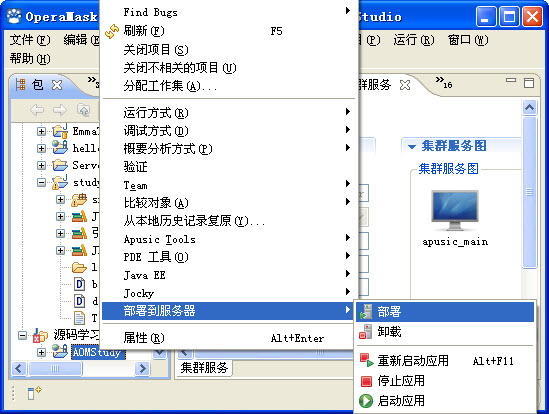The image size is (549, 414).
Task: Show the 16 hidden editor tabs list
Action: (x=444, y=82)
